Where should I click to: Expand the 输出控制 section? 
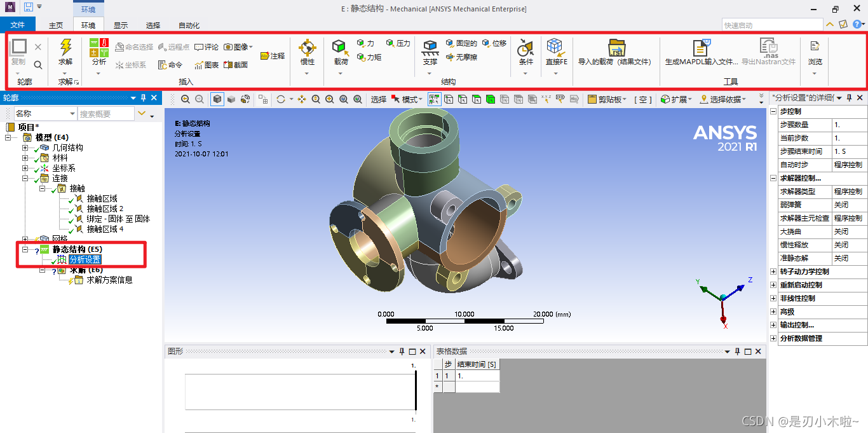tap(773, 325)
